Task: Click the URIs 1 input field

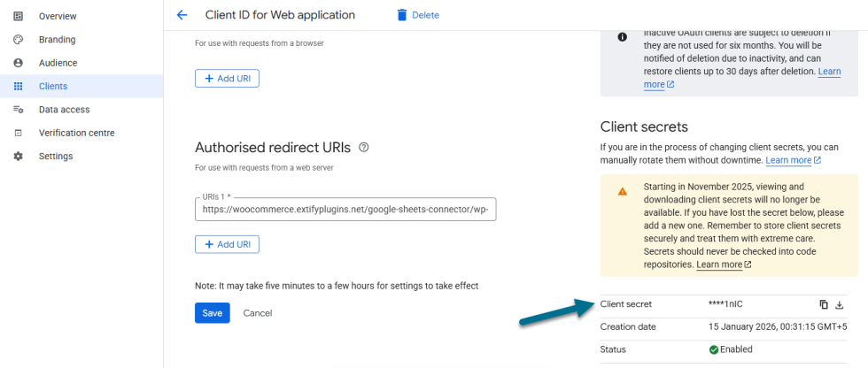Action: pos(345,210)
